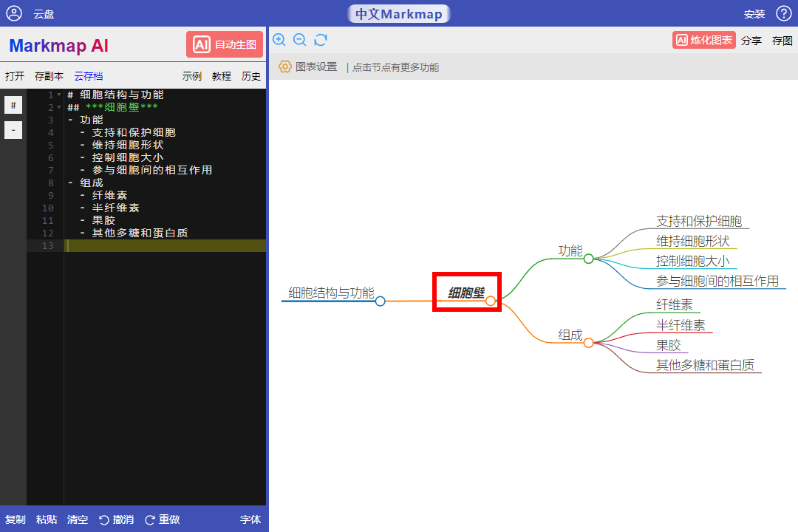Open the 示例 examples menu
Viewport: 798px width, 532px height.
click(192, 76)
